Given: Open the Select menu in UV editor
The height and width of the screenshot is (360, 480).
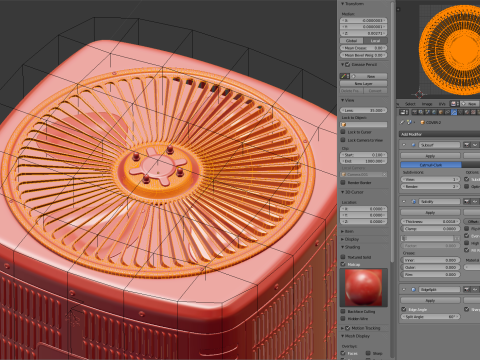Looking at the screenshot, I should click(x=410, y=104).
